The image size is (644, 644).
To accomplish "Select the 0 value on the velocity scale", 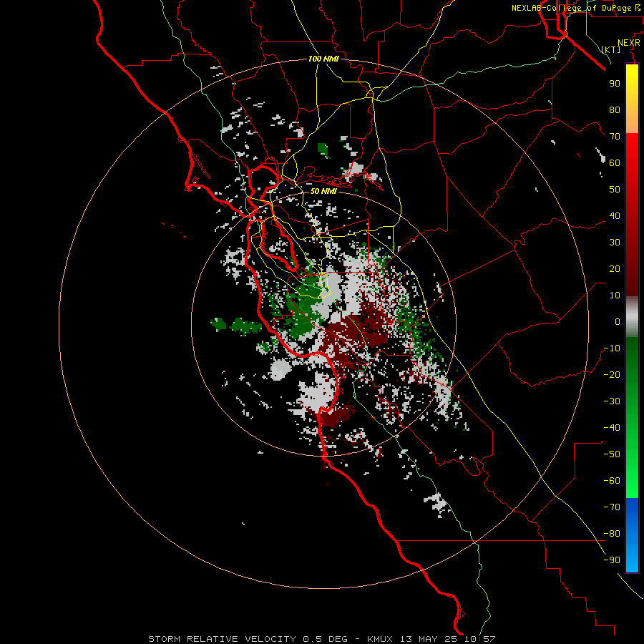I will [x=618, y=321].
